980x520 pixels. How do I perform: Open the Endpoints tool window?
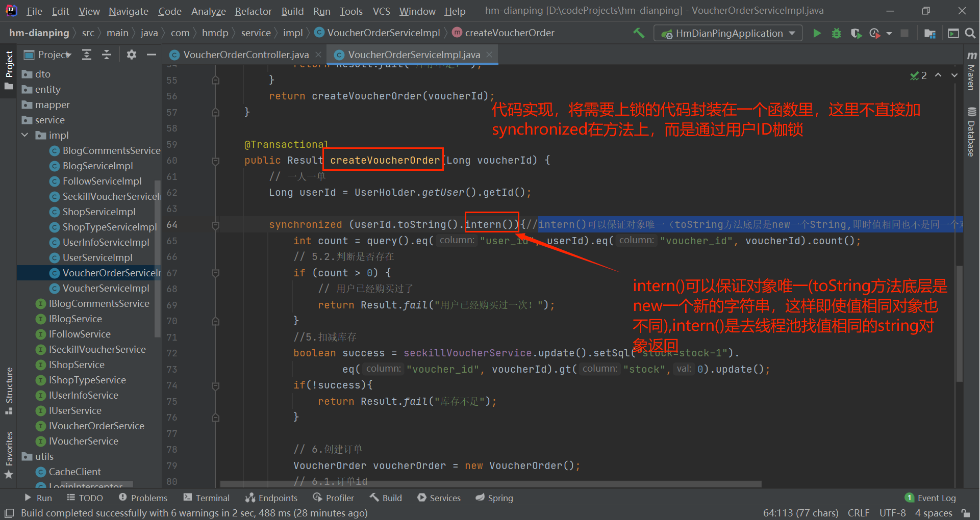tap(271, 498)
